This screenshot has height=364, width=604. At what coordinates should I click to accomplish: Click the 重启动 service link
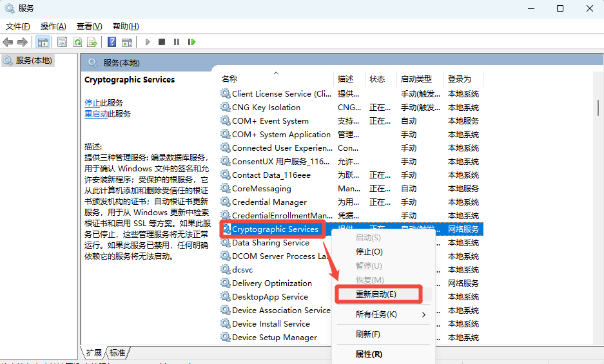[96, 114]
